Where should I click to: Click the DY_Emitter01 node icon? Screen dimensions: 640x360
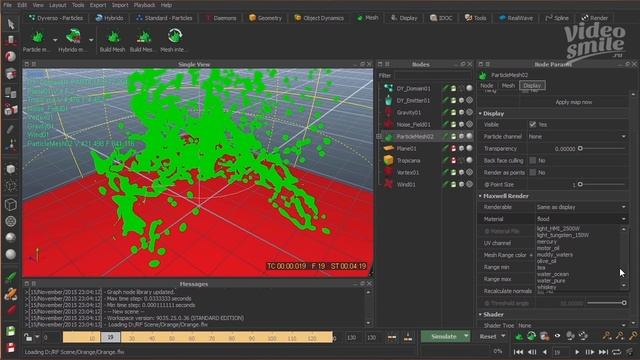pos(389,100)
